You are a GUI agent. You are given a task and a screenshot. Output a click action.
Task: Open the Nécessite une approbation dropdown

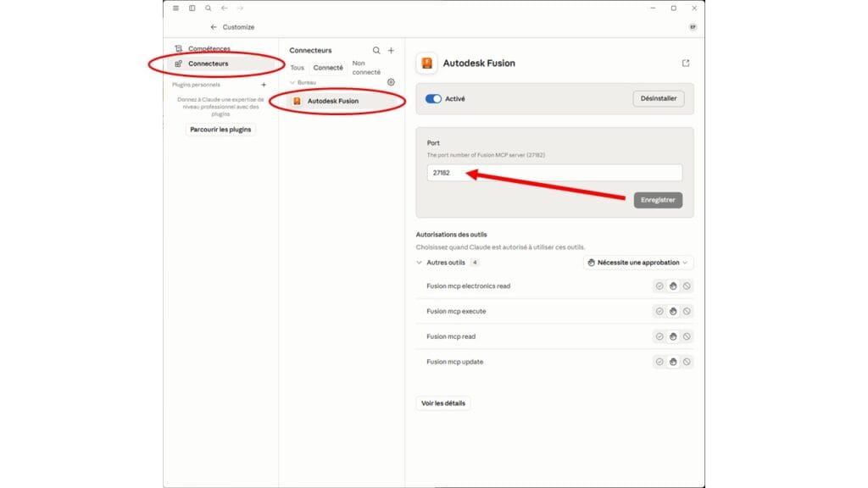637,263
